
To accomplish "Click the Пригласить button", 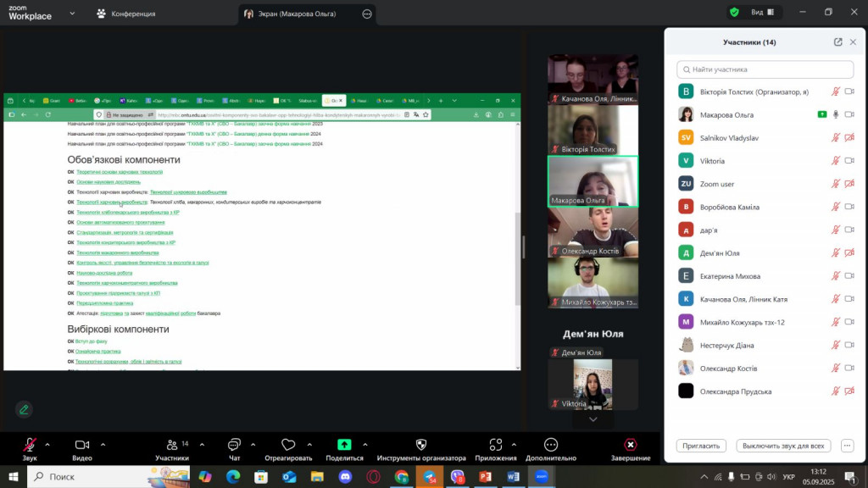I will [x=702, y=446].
